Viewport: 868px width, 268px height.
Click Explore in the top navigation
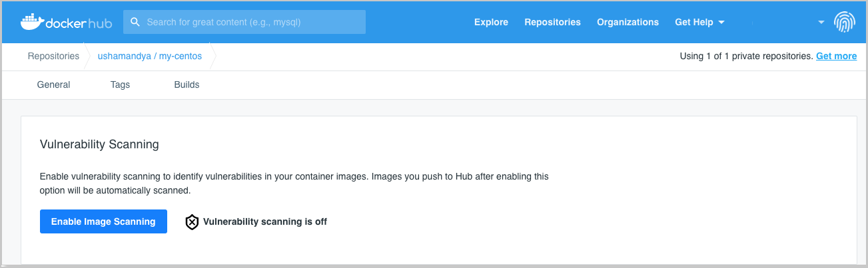[491, 22]
